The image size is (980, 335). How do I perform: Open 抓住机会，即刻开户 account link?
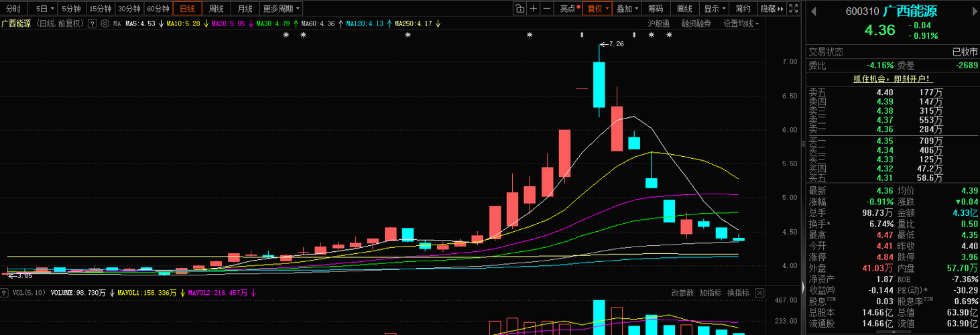pos(892,79)
